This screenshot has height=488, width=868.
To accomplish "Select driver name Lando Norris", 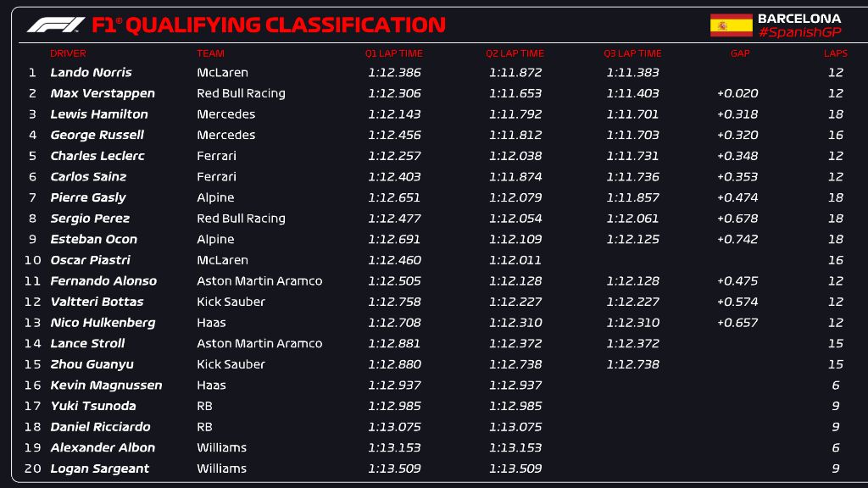I will coord(92,73).
